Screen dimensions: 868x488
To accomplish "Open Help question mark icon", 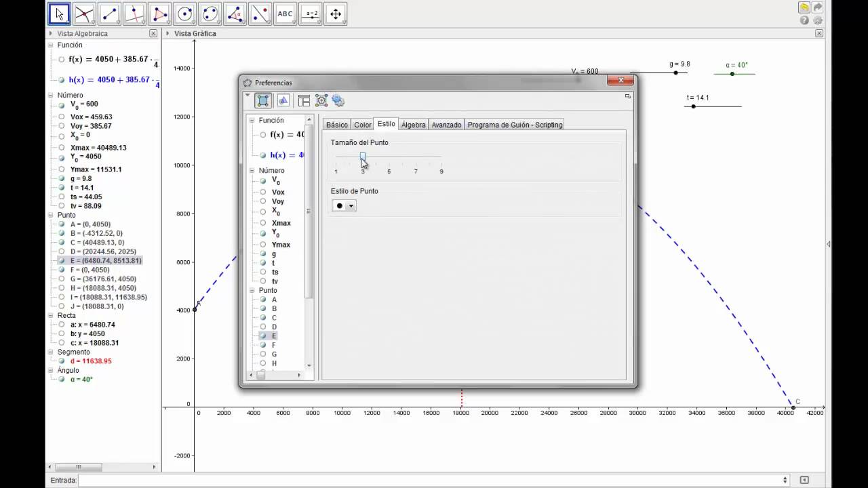I will (x=804, y=20).
